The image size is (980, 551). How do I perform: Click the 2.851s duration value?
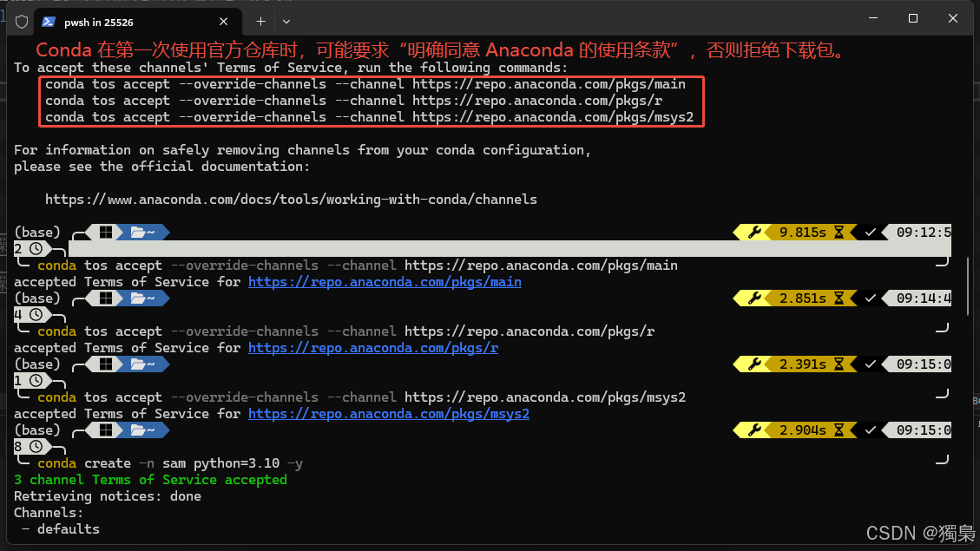click(803, 298)
